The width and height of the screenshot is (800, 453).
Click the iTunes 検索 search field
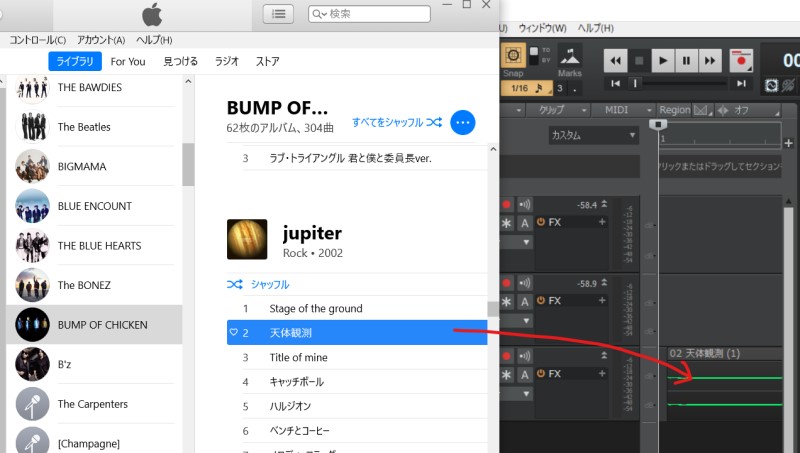(369, 14)
